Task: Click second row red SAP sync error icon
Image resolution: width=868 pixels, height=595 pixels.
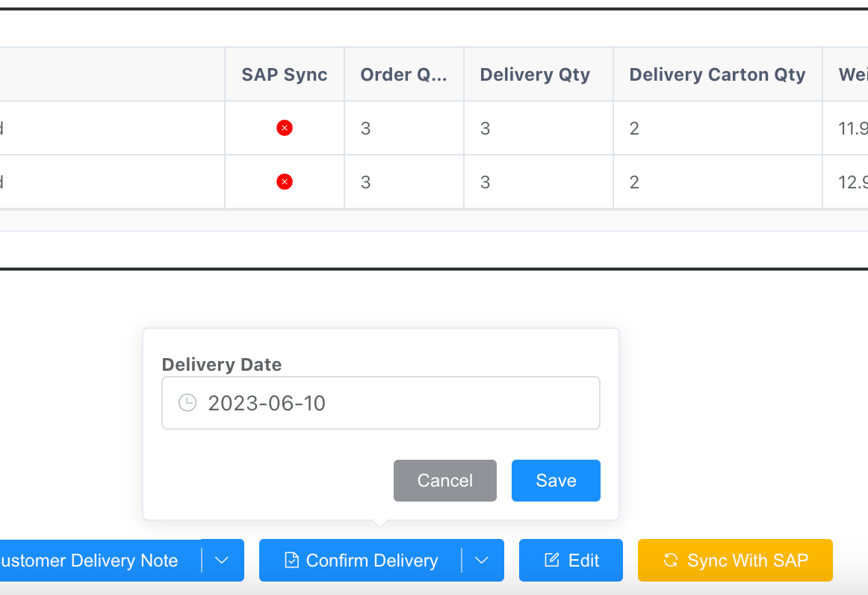Action: point(284,182)
